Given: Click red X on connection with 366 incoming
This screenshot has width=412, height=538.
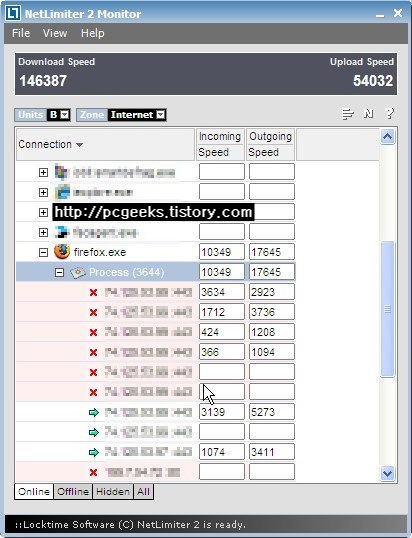Looking at the screenshot, I should pyautogui.click(x=93, y=352).
